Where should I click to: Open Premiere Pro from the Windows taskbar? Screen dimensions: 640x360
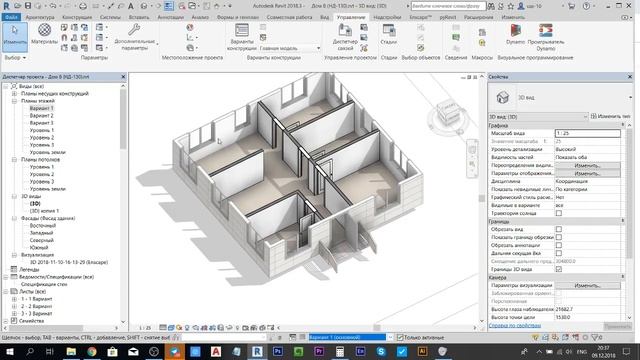[x=319, y=351]
